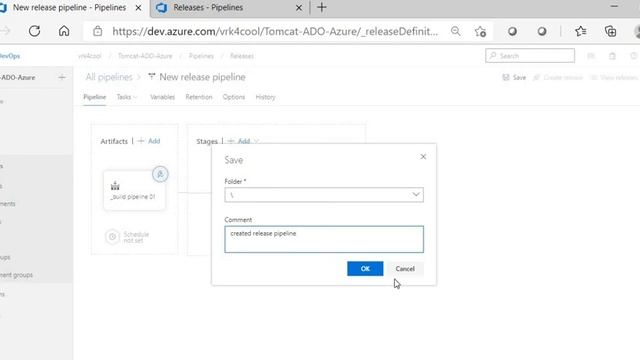Open the Pipeline tab
The height and width of the screenshot is (360, 640).
click(95, 97)
